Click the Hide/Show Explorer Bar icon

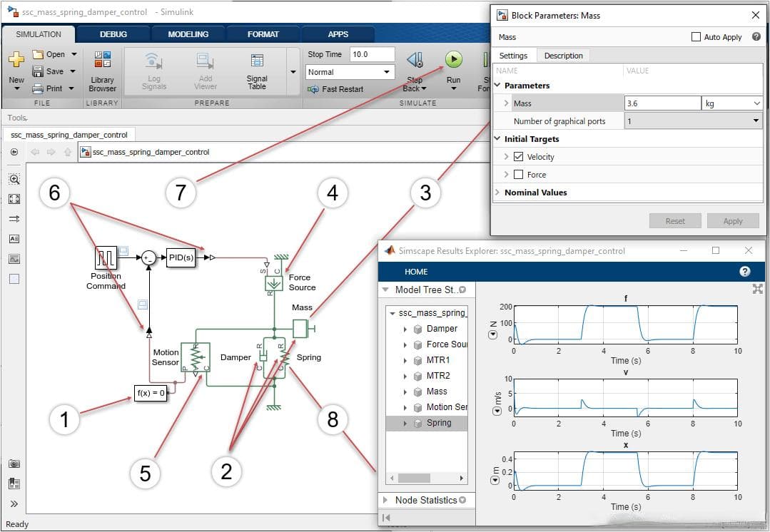14,152
